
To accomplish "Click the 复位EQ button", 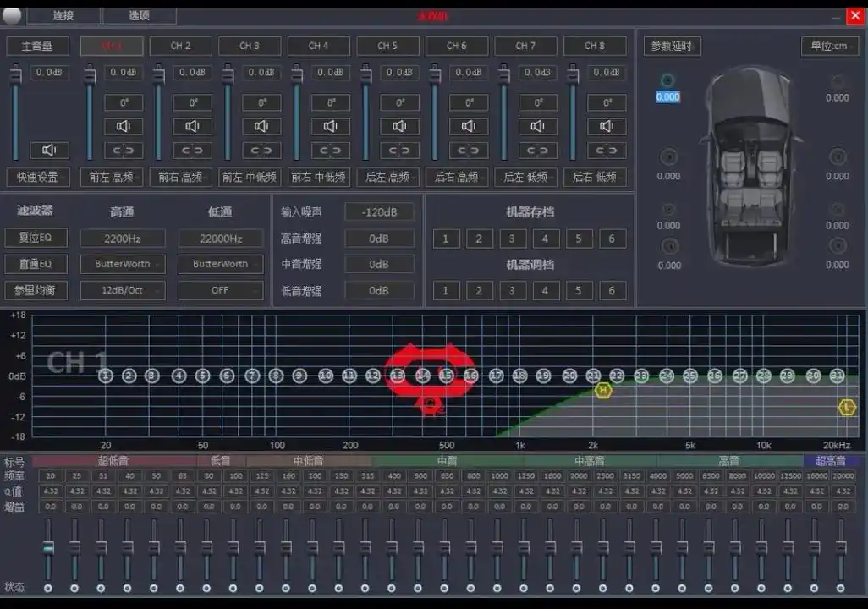I will 36,238.
